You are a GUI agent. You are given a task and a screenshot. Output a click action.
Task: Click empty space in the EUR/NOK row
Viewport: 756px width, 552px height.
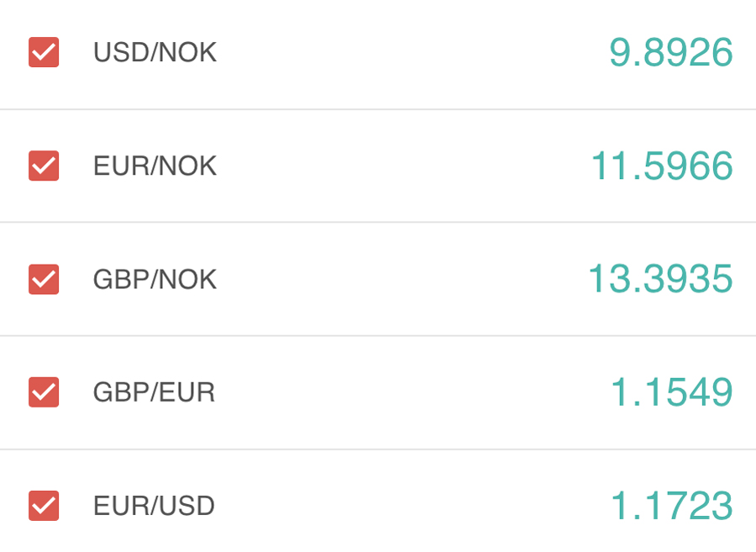click(x=403, y=166)
